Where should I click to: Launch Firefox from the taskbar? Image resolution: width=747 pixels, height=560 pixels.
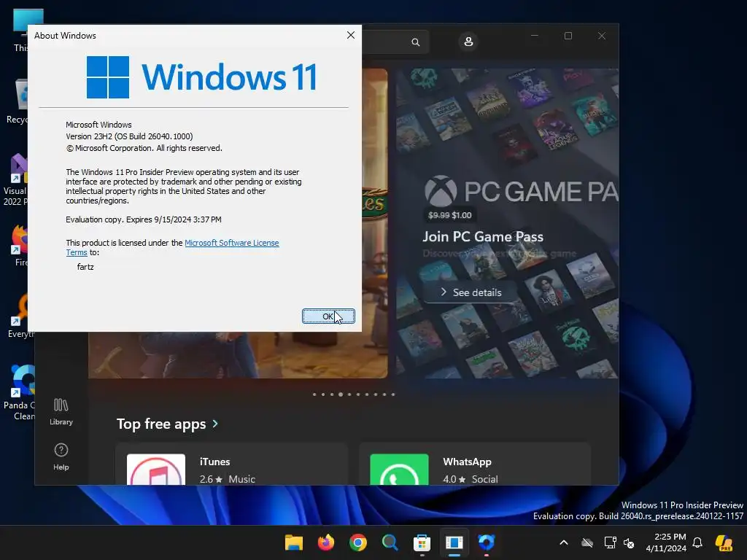[x=326, y=542]
